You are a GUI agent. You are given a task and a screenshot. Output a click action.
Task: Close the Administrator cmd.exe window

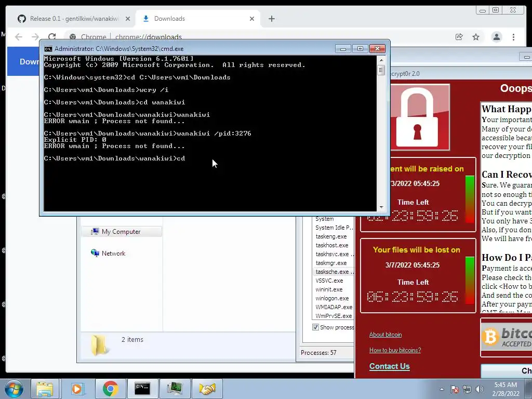tap(377, 49)
